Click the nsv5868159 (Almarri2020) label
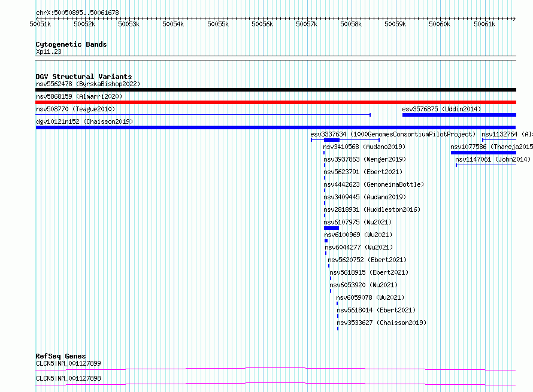This screenshot has width=533, height=392. pos(79,96)
